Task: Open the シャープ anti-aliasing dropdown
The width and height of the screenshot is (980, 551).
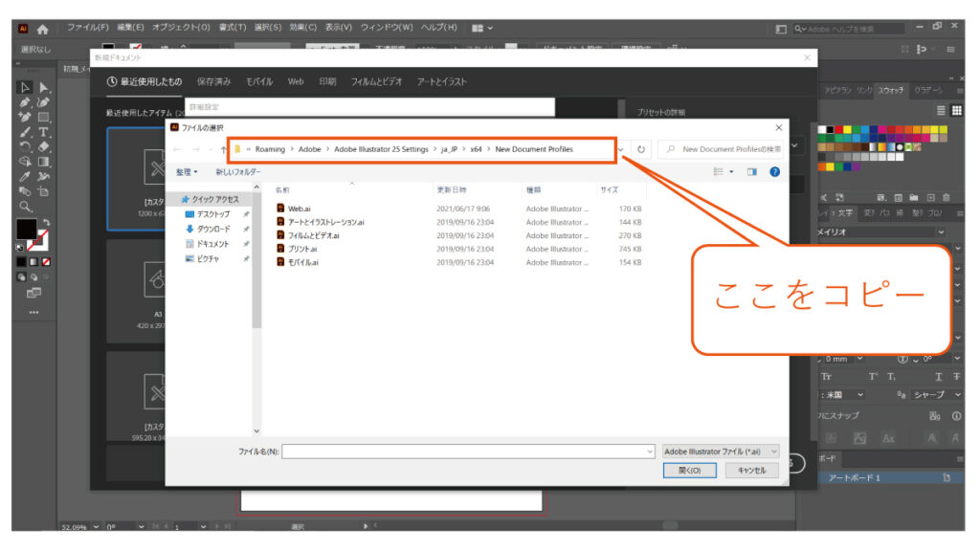Action: 957,395
